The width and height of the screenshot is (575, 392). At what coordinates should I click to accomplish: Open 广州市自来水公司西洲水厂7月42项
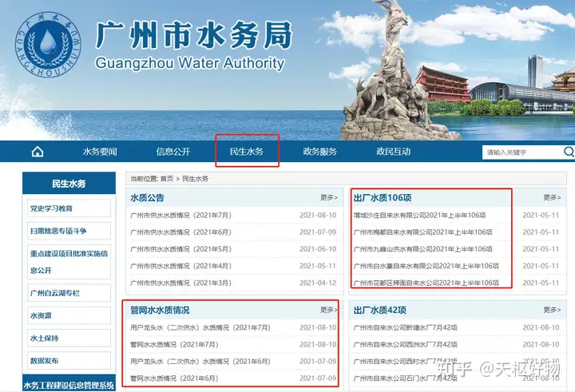[405, 344]
